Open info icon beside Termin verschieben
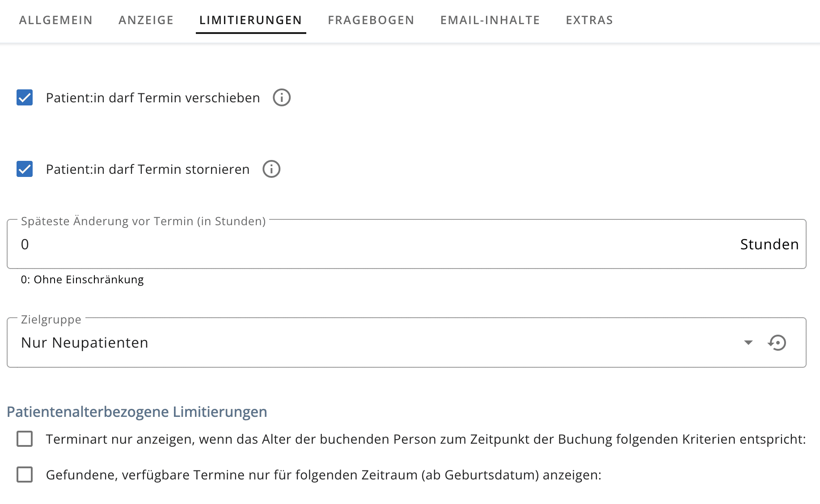This screenshot has height=504, width=820. [282, 97]
